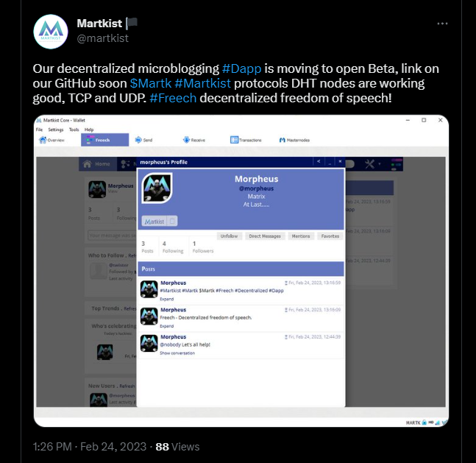This screenshot has width=476, height=463.
Task: Open the tweet's three-dot more menu
Action: pyautogui.click(x=442, y=24)
